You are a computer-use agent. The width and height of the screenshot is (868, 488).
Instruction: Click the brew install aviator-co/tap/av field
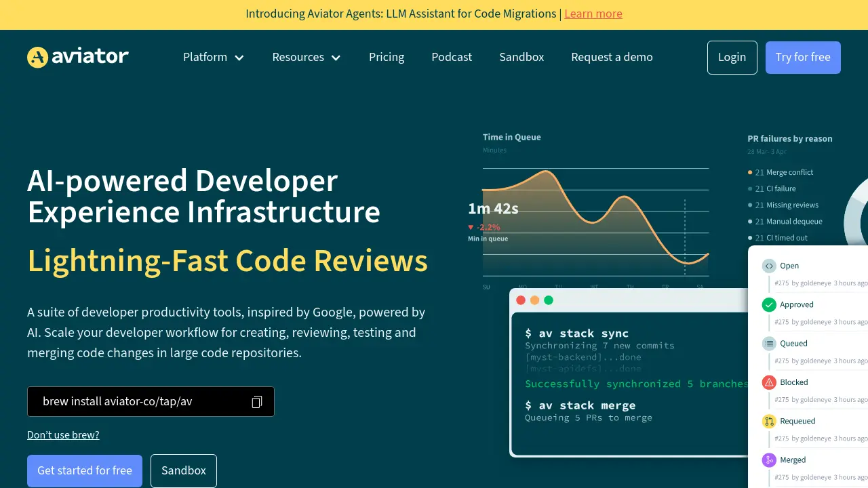click(151, 401)
